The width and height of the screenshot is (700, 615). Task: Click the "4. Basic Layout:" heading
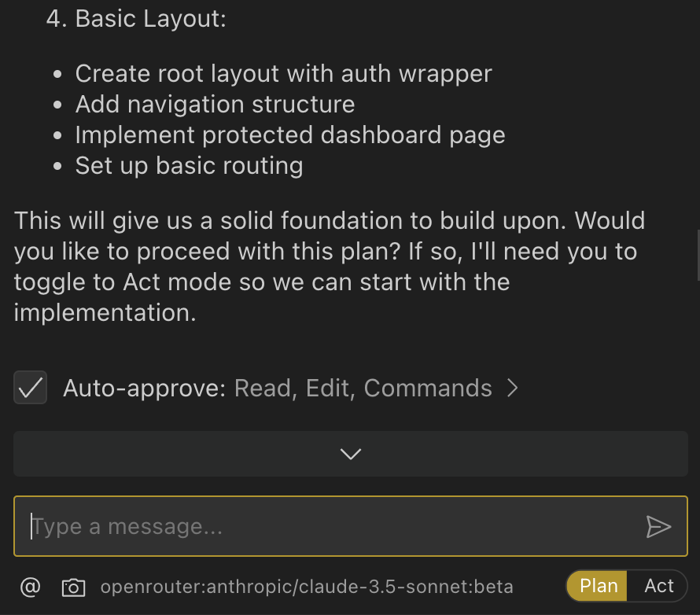136,19
